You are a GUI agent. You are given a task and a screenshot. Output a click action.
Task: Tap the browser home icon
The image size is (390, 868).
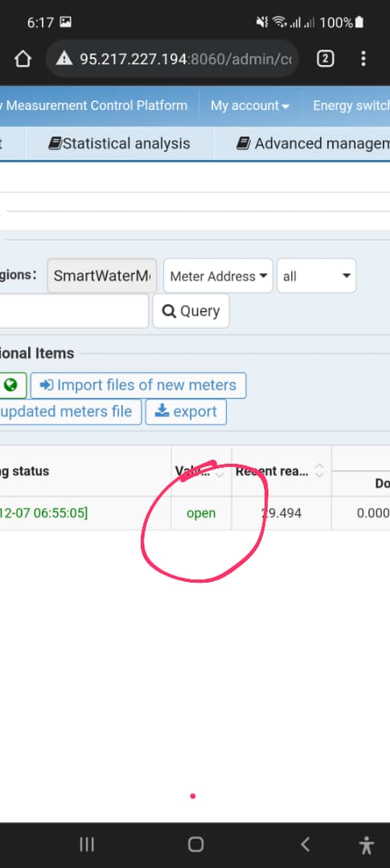23,59
